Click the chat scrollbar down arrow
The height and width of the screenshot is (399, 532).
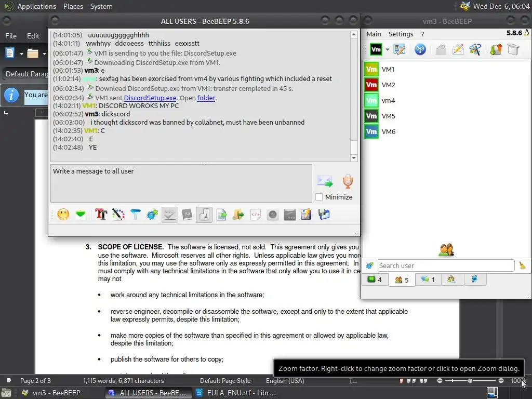click(x=354, y=158)
